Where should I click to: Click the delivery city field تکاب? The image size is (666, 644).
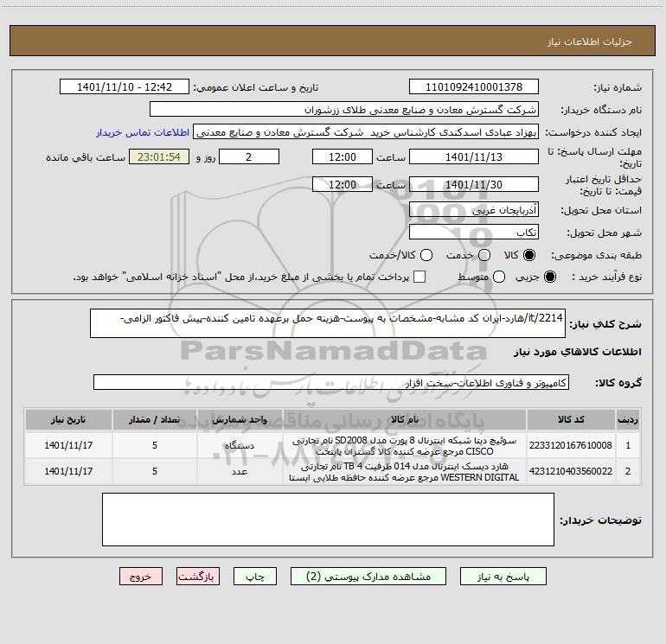[x=474, y=232]
